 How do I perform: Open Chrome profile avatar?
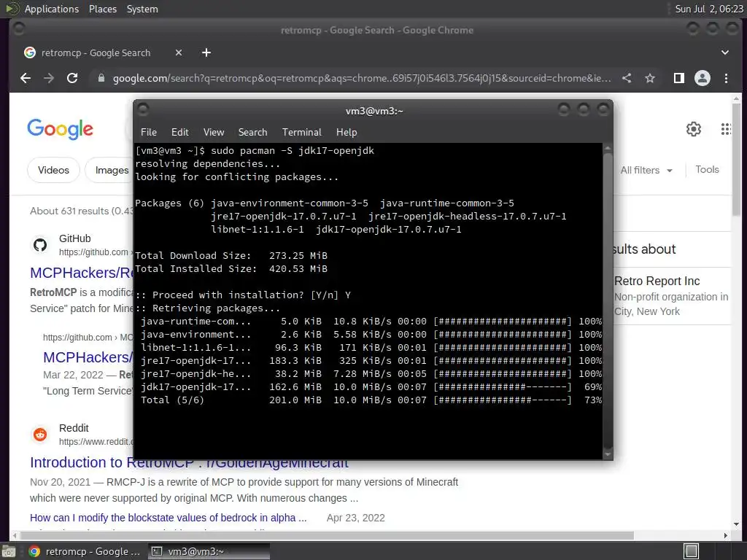tap(703, 78)
